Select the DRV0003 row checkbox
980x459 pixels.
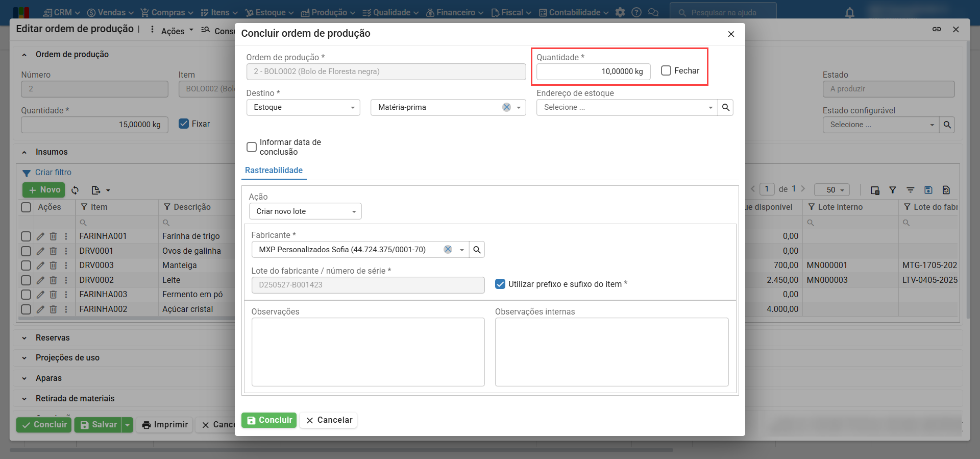click(x=26, y=265)
